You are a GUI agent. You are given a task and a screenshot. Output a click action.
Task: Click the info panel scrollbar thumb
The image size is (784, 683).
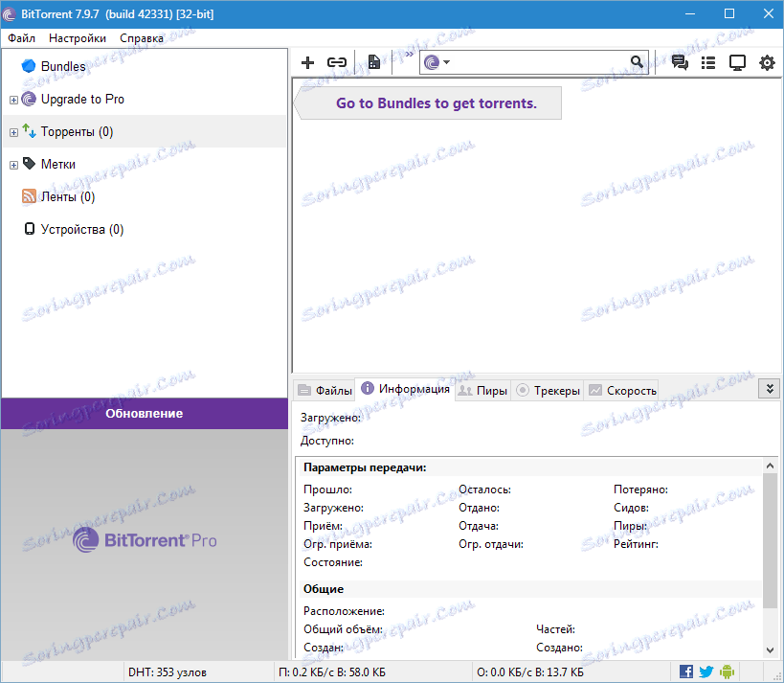point(770,540)
